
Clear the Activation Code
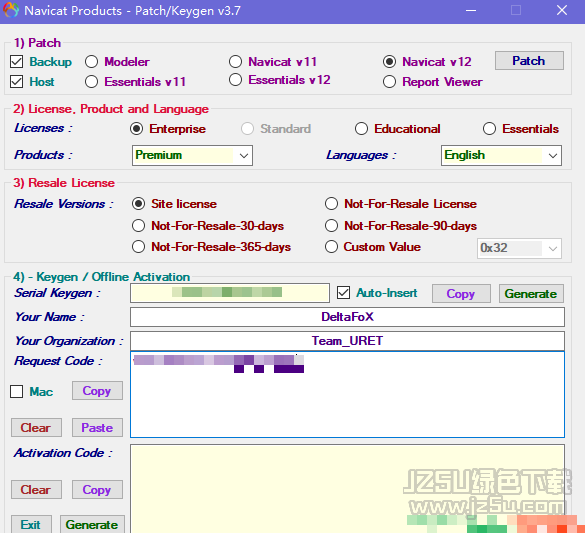pos(36,489)
